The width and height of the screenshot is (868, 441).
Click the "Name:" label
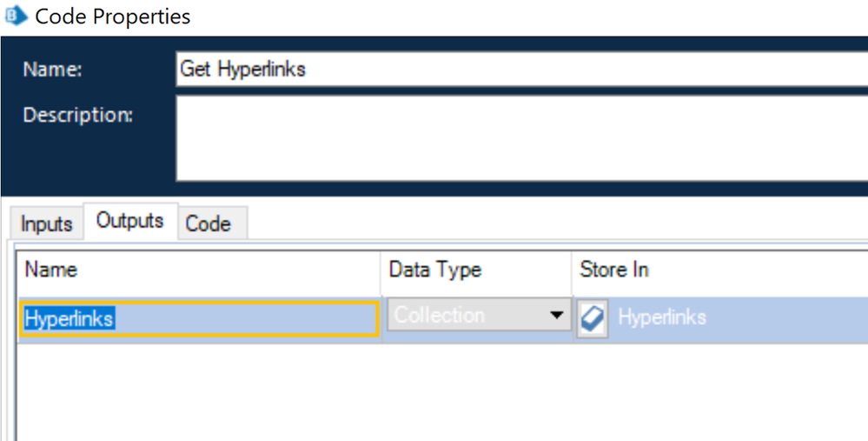pyautogui.click(x=52, y=70)
